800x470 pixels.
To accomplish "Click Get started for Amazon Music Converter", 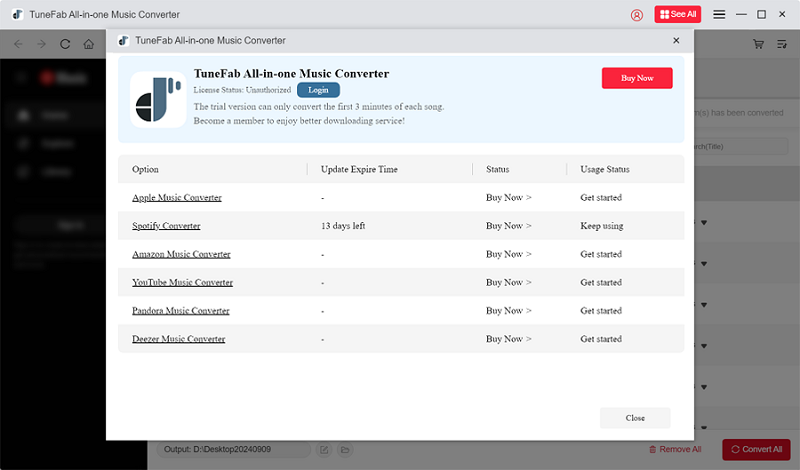I will pyautogui.click(x=601, y=254).
